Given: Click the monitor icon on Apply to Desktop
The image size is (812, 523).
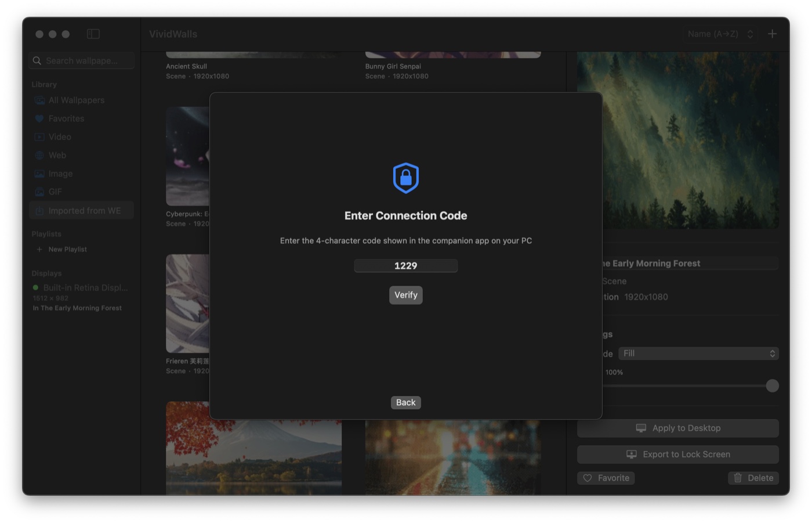Looking at the screenshot, I should point(641,428).
